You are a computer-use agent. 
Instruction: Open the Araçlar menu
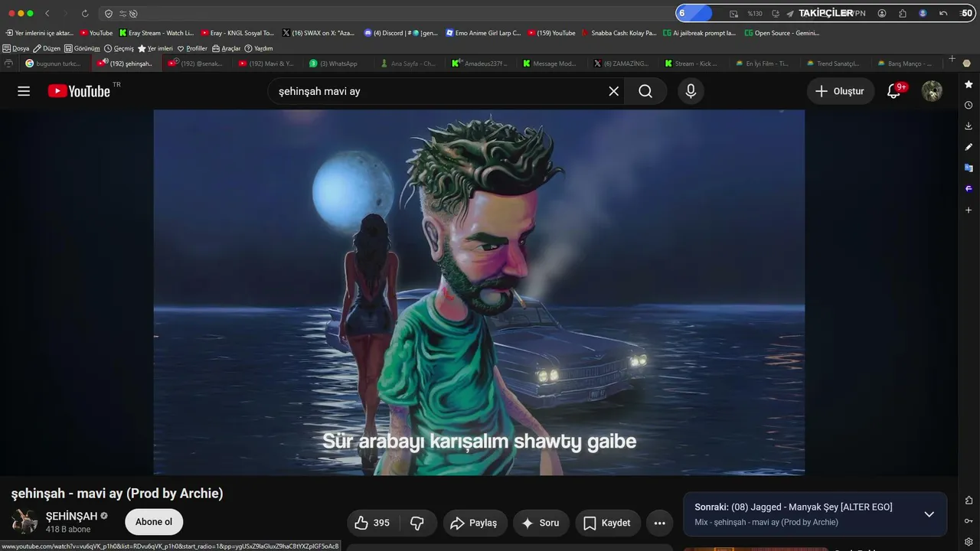226,48
